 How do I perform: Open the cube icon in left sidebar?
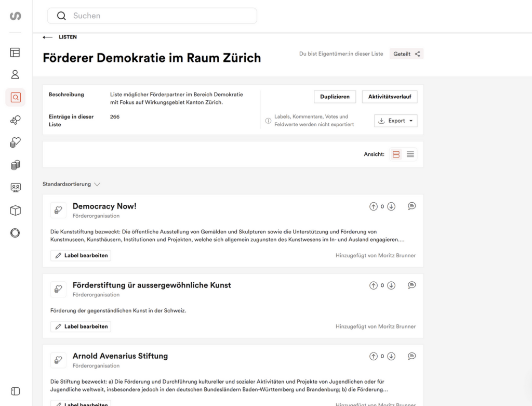[15, 210]
